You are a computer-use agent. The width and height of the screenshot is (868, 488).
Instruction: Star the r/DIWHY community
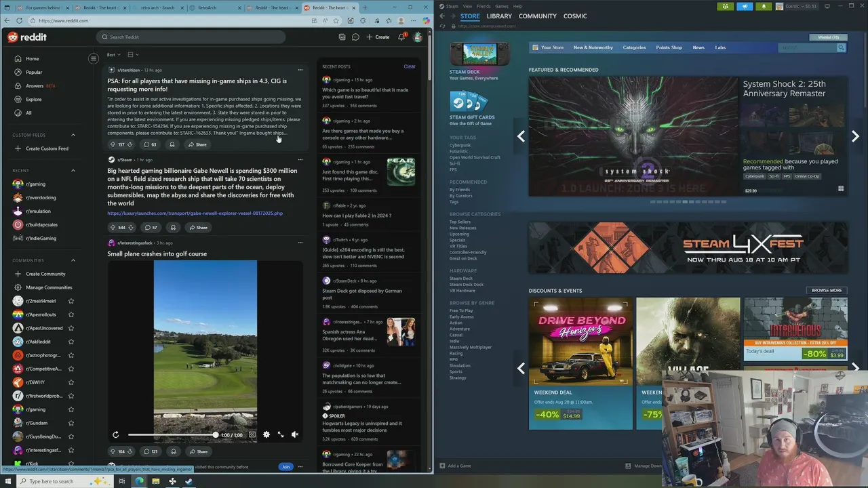(x=71, y=382)
